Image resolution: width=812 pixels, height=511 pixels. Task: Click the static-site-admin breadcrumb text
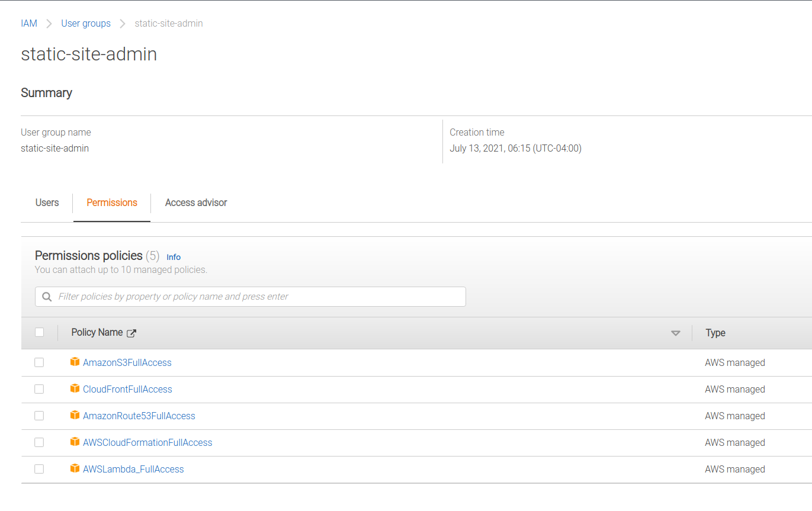(x=169, y=24)
